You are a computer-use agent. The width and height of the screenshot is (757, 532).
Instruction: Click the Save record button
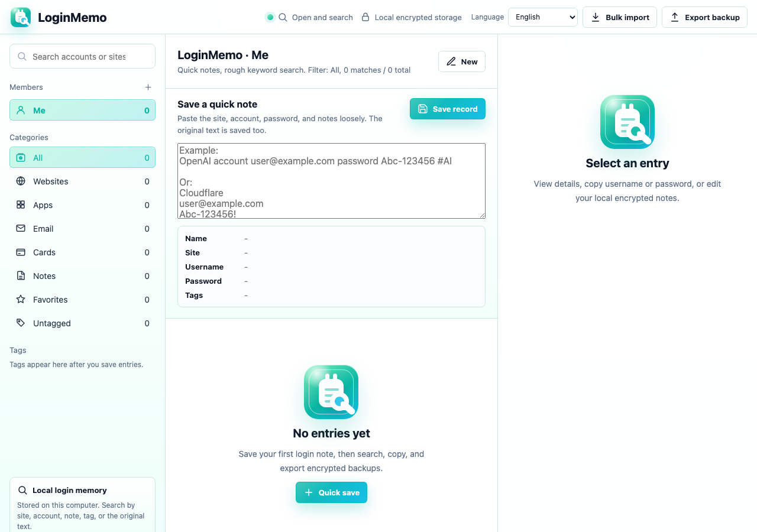pos(448,109)
